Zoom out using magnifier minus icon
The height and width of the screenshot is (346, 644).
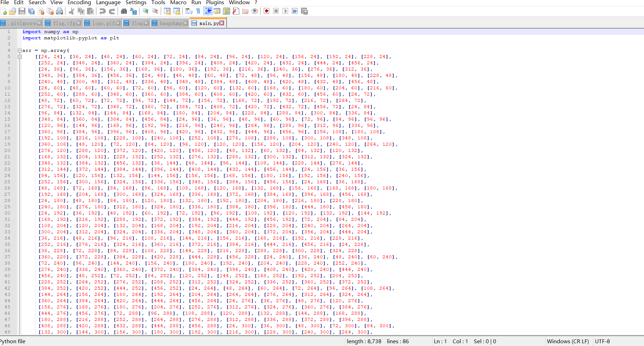[155, 11]
